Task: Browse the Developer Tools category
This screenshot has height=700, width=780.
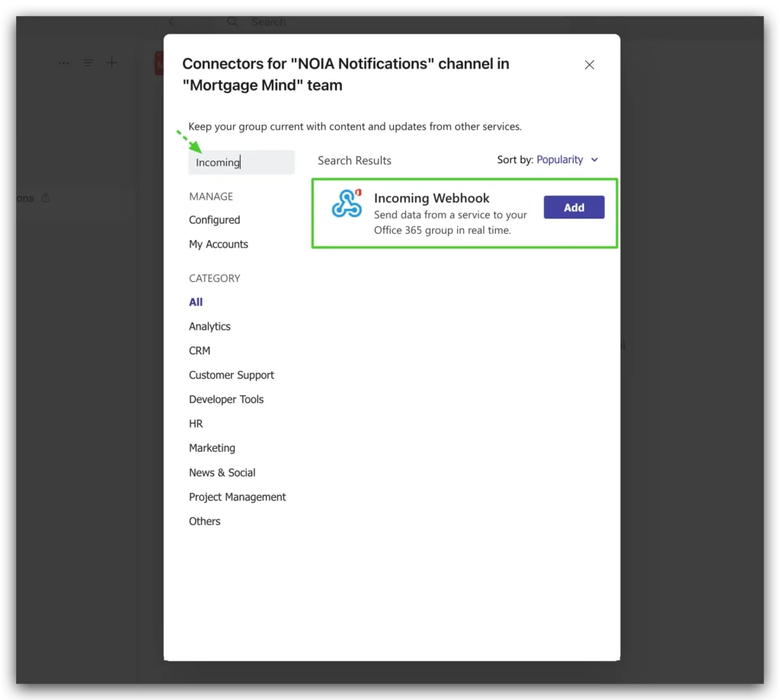Action: click(x=226, y=400)
